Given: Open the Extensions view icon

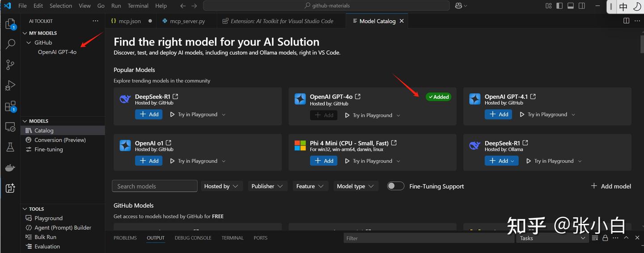Looking at the screenshot, I should (x=10, y=106).
